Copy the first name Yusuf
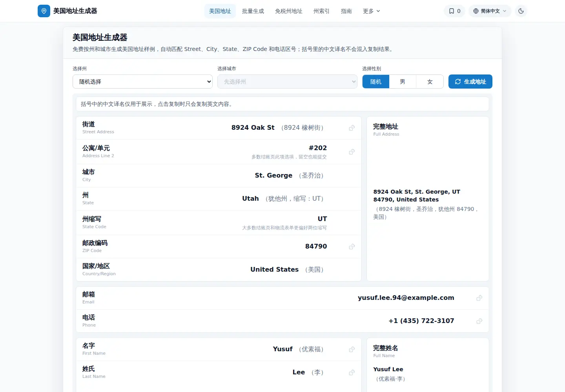This screenshot has height=392, width=565. tap(352, 349)
